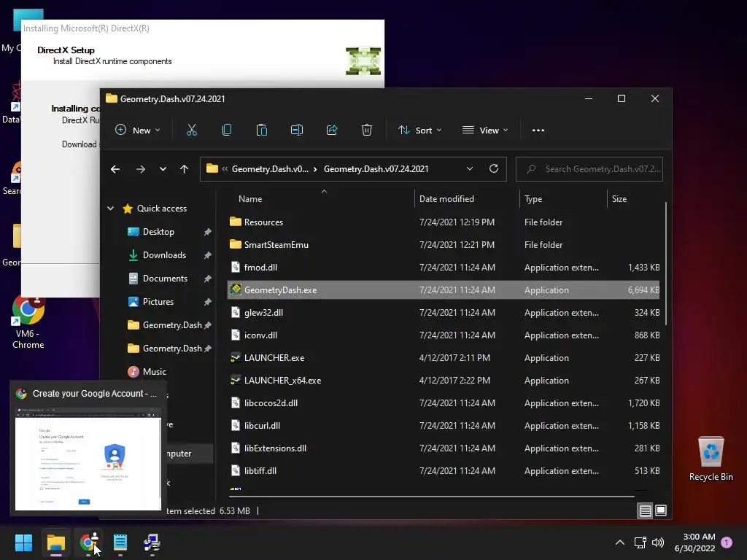Expand address bar history dropdown

click(x=469, y=168)
